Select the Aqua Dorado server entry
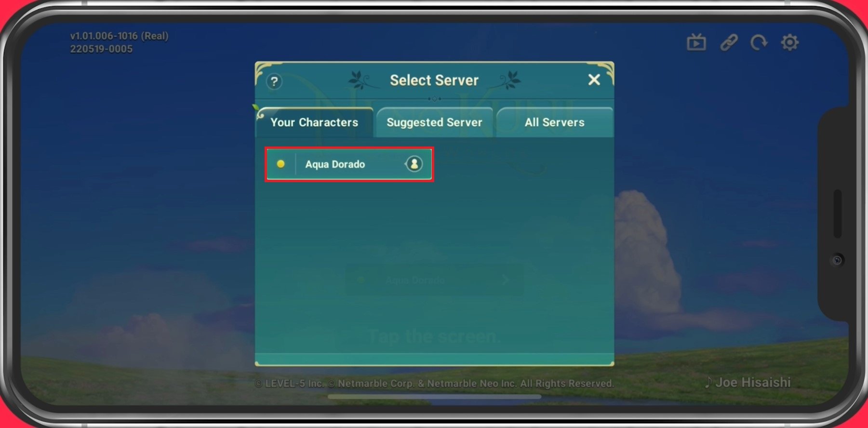This screenshot has width=868, height=428. tap(349, 164)
